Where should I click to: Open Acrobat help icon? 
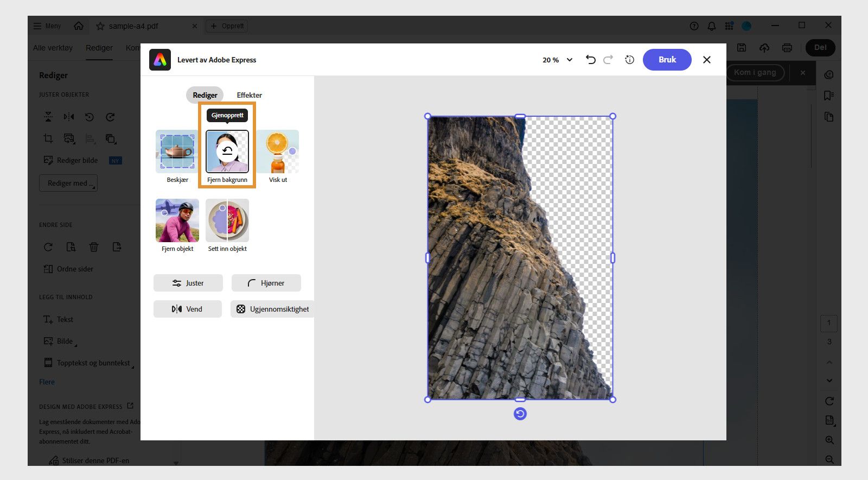point(694,26)
